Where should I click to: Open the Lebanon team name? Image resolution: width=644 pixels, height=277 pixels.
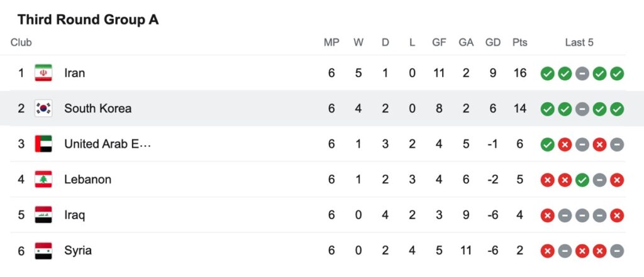[87, 180]
